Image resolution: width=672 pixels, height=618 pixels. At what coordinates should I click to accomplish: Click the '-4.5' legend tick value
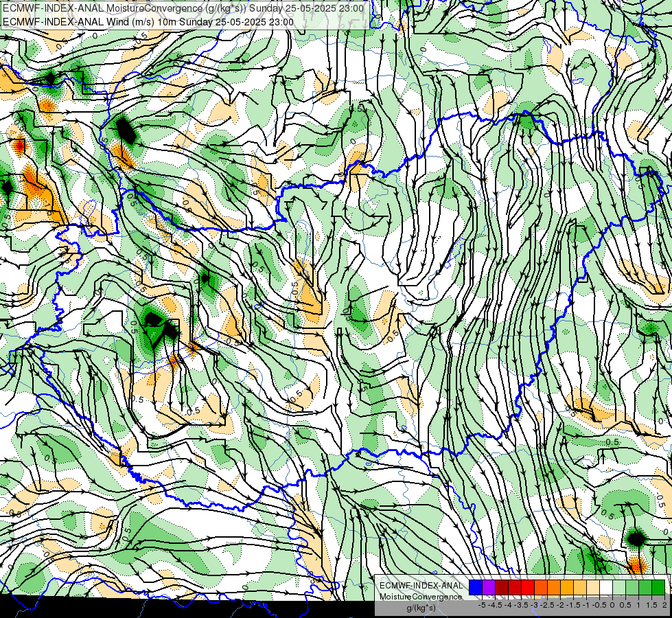coord(495,605)
